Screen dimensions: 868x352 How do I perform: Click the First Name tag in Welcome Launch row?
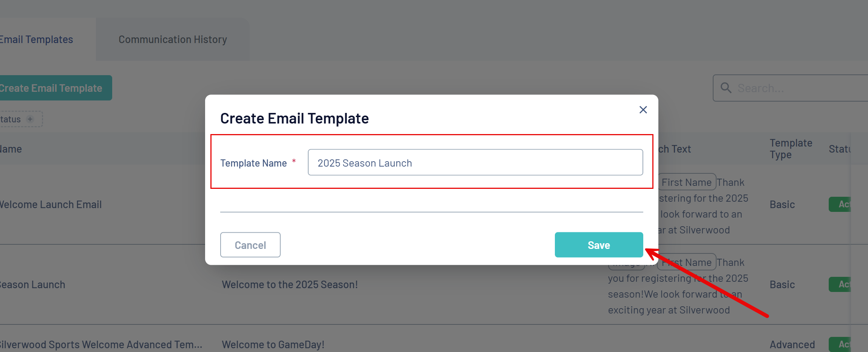click(686, 182)
